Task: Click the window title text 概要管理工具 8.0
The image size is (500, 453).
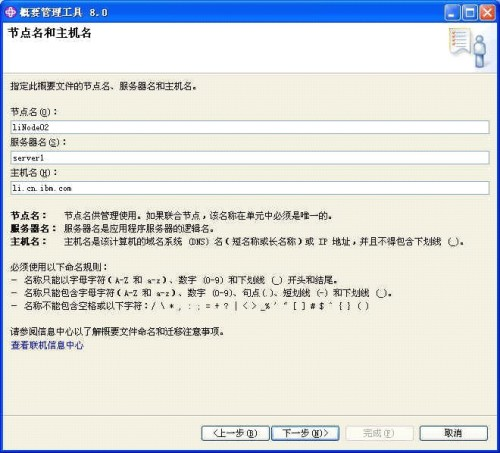Action: click(x=64, y=12)
